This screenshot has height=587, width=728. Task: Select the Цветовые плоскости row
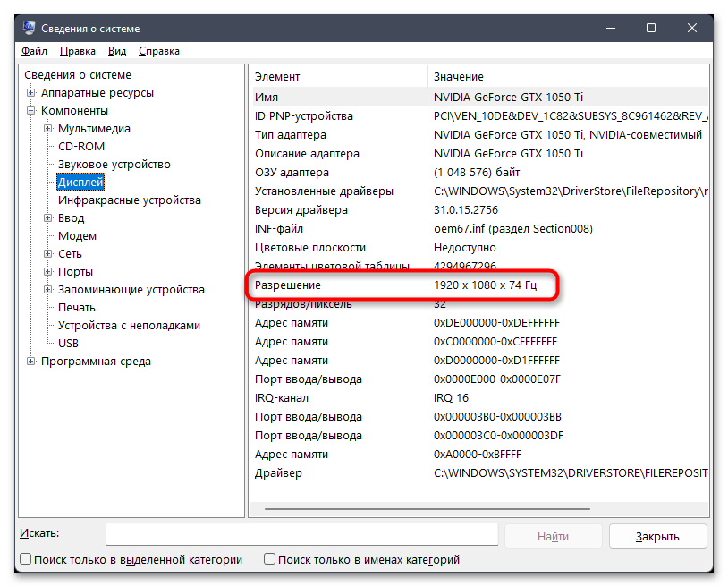point(480,248)
